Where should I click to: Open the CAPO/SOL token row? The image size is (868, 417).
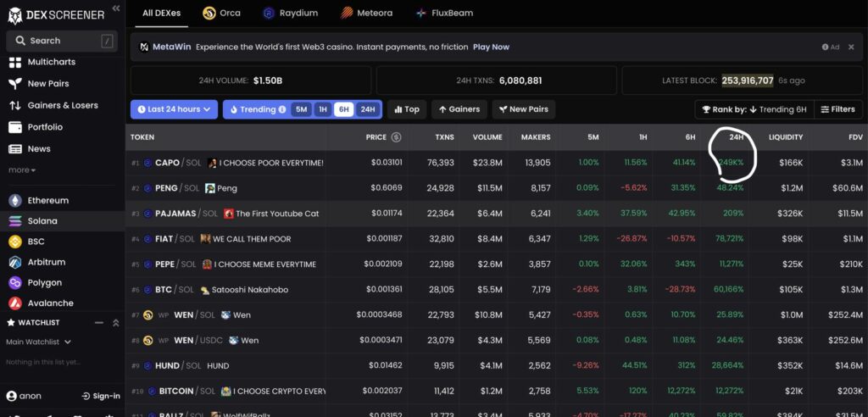click(497, 163)
